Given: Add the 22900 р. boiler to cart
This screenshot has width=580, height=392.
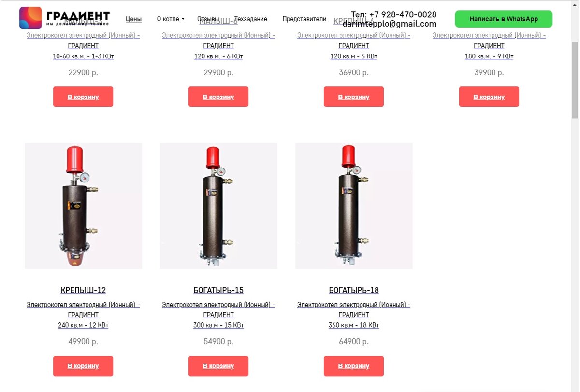Looking at the screenshot, I should pos(83,97).
